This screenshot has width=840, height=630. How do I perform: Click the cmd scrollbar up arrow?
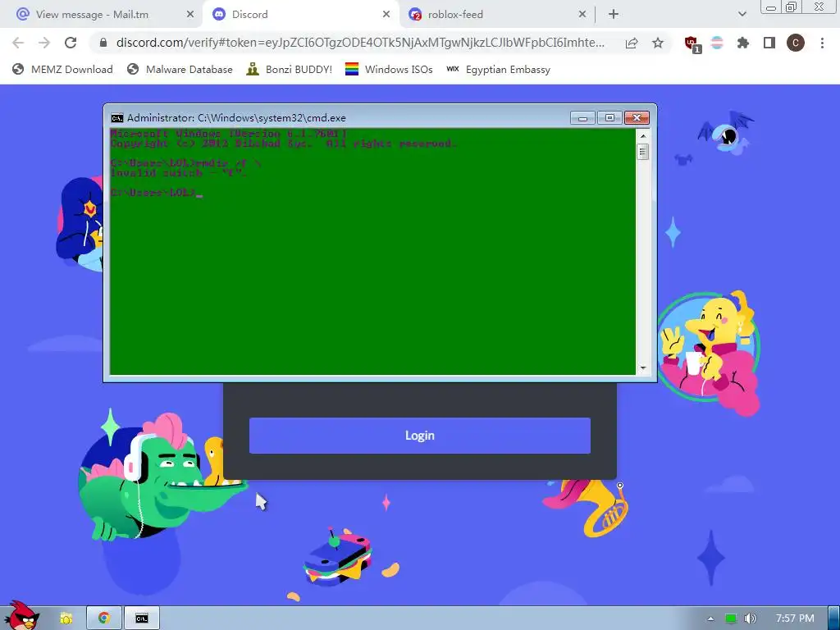(x=643, y=136)
